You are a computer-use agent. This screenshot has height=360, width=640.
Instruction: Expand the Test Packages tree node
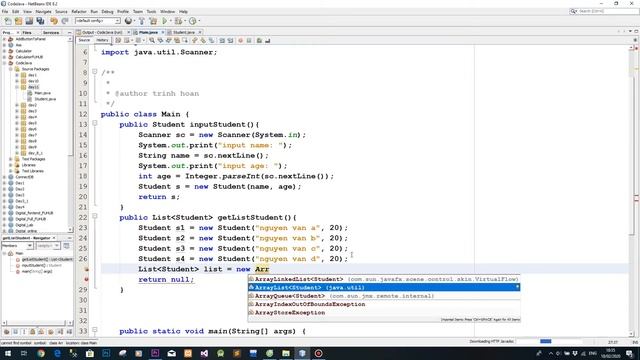point(11,159)
